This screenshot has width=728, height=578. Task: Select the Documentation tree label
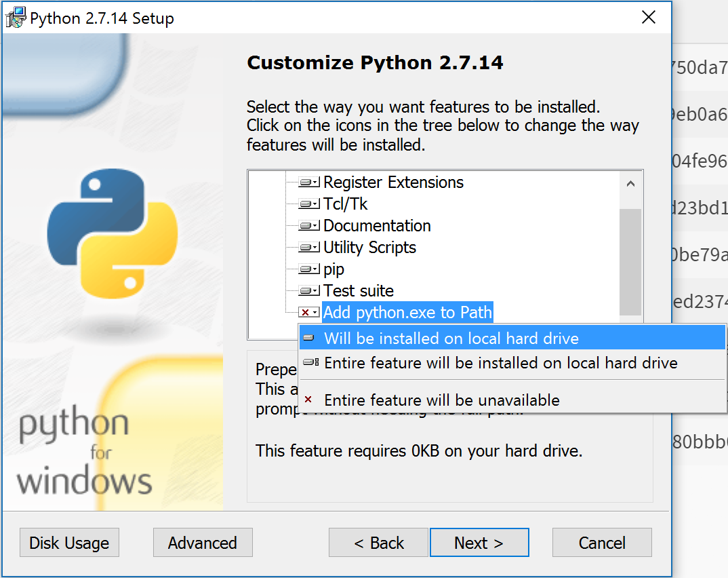coord(377,226)
